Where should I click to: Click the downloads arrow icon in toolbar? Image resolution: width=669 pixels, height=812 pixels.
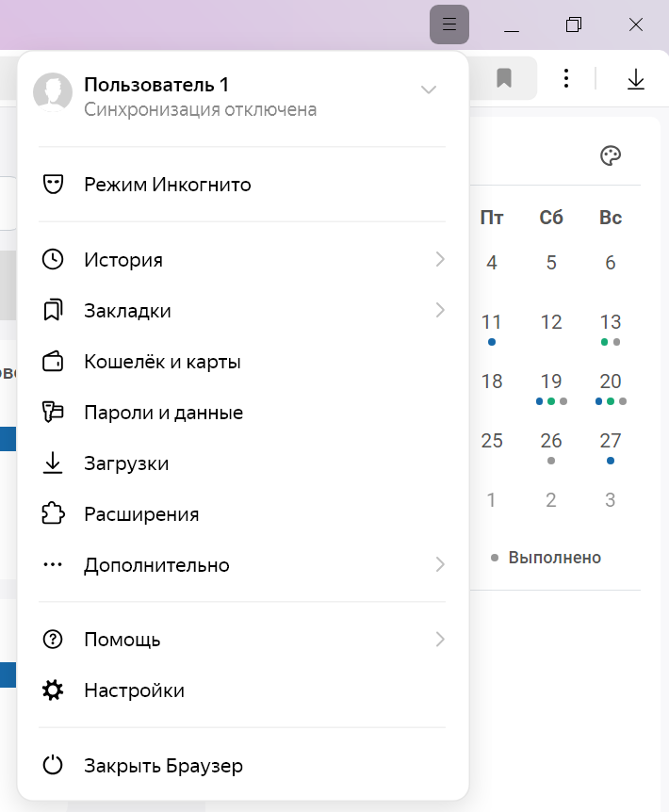636,79
